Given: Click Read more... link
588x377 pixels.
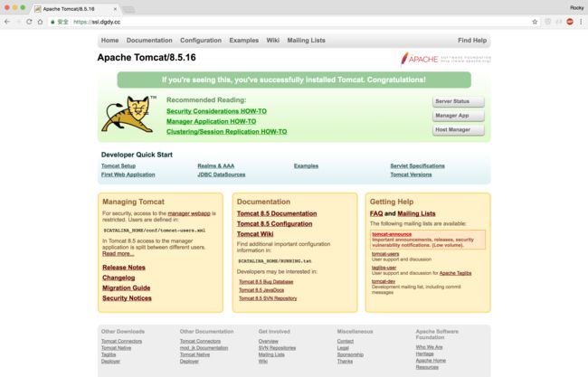Looking at the screenshot, I should pos(119,254).
